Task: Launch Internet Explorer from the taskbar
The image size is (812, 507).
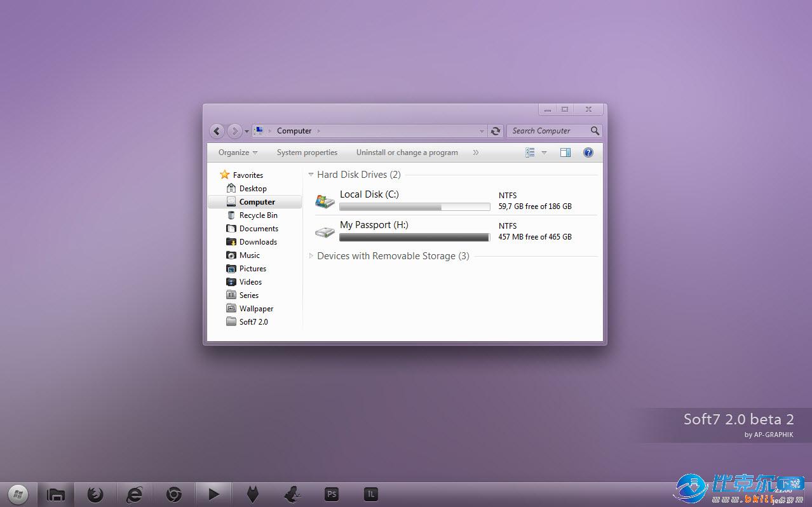Action: [x=134, y=494]
